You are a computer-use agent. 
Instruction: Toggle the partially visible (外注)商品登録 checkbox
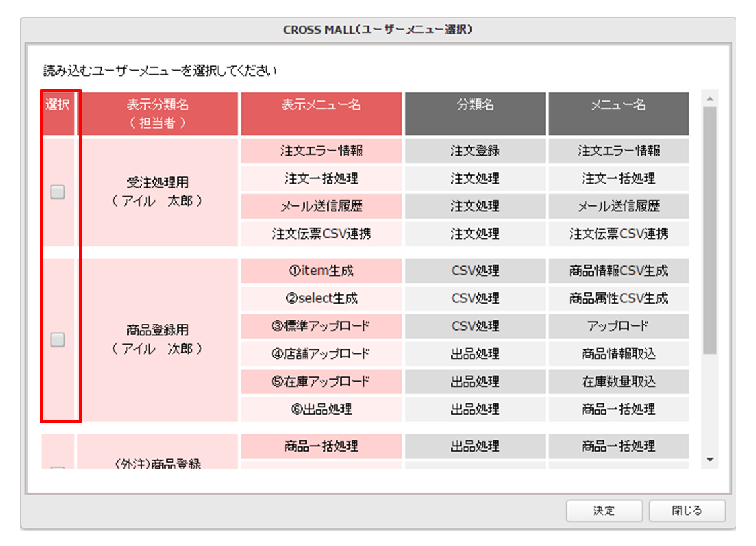pyautogui.click(x=58, y=467)
